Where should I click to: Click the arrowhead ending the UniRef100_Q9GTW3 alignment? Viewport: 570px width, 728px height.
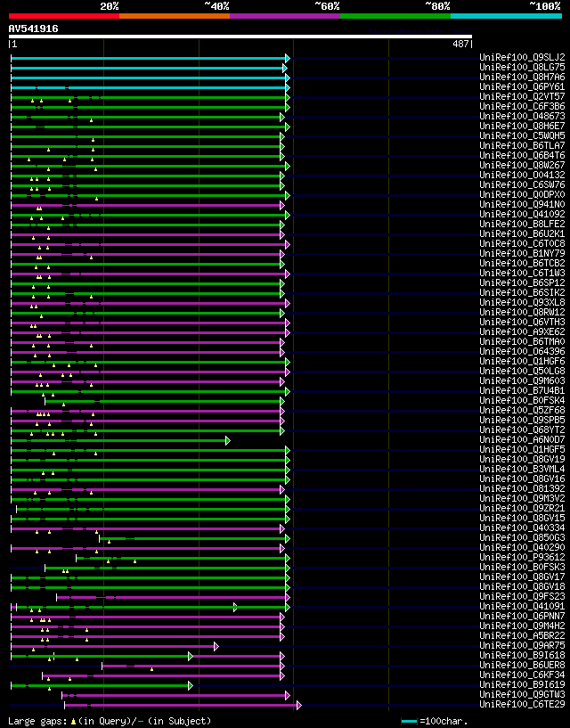(288, 696)
